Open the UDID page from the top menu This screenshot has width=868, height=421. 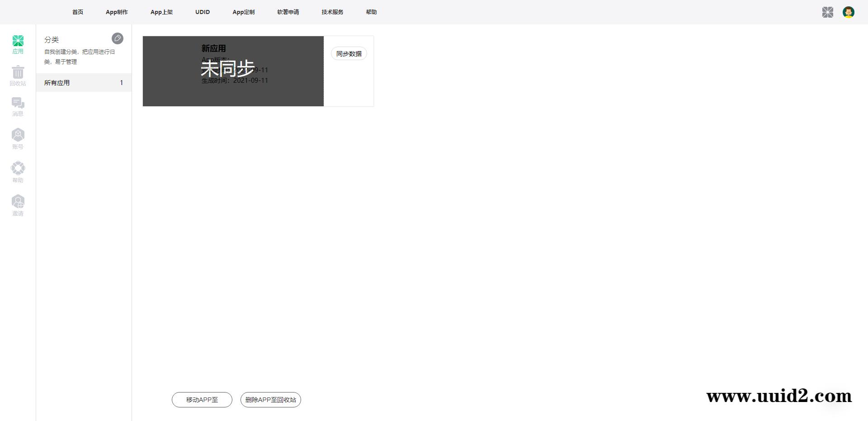pos(202,12)
